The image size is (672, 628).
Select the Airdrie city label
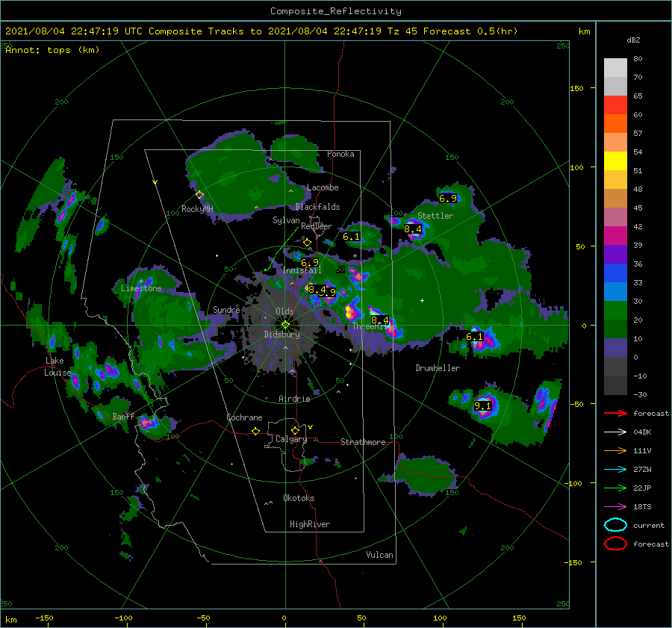click(x=294, y=399)
